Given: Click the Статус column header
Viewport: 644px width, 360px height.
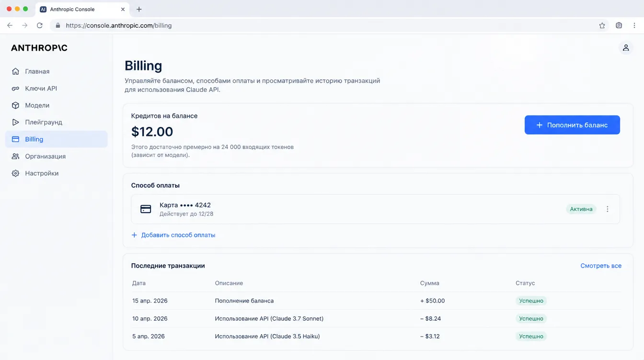Looking at the screenshot, I should (525, 283).
